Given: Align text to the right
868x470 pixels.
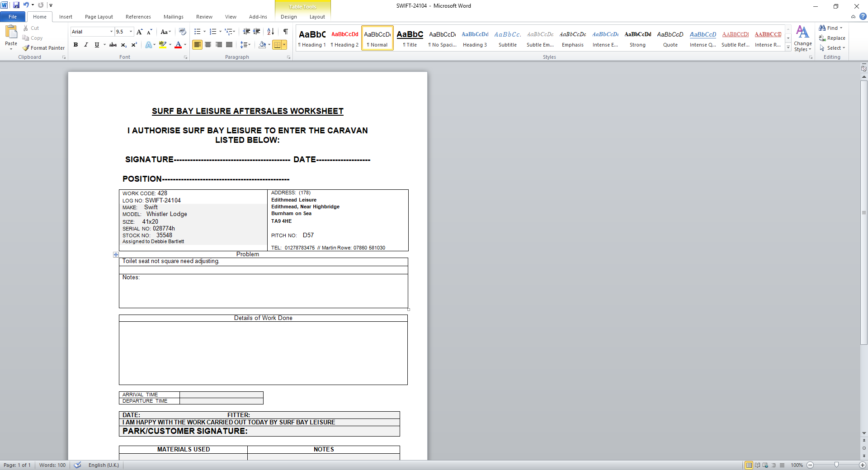Looking at the screenshot, I should tap(219, 45).
